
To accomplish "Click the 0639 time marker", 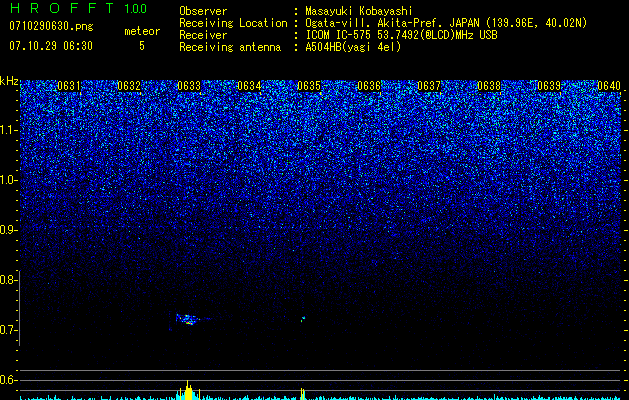I will (x=549, y=86).
